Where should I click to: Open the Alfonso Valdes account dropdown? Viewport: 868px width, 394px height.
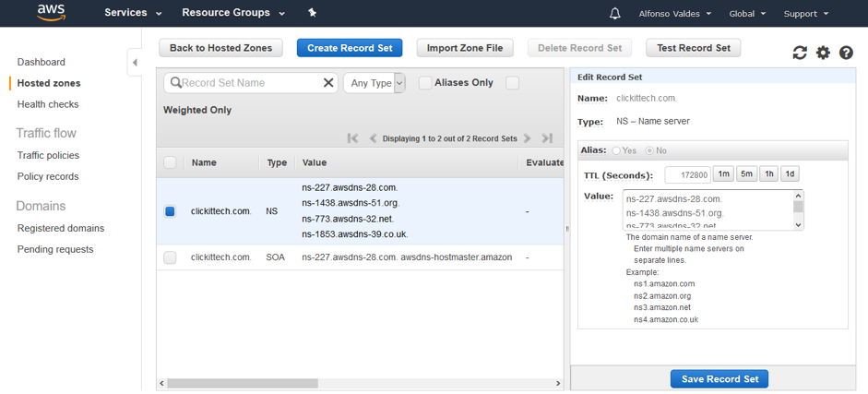(675, 14)
